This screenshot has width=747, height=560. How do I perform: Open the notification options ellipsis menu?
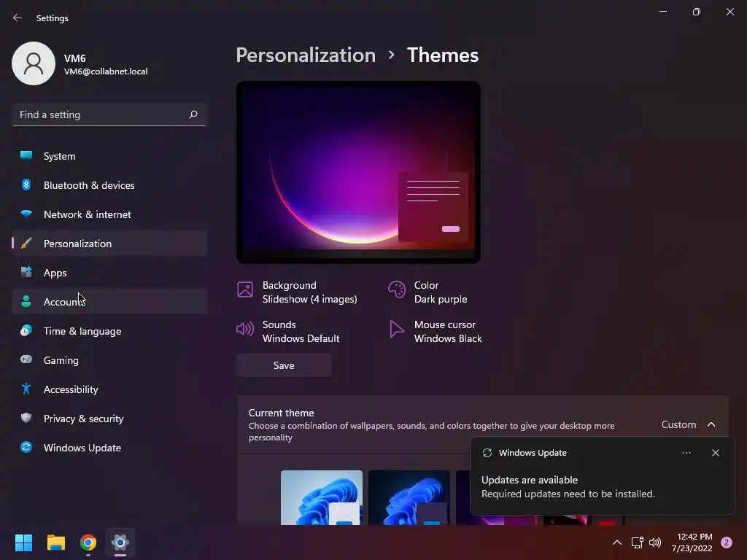pyautogui.click(x=686, y=453)
